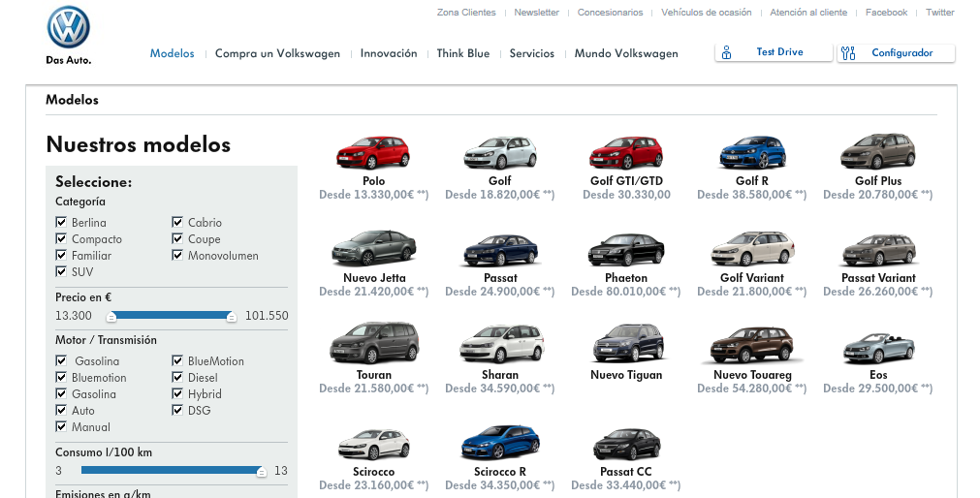980x498 pixels.
Task: Toggle the Diesel checkbox
Action: pyautogui.click(x=176, y=377)
